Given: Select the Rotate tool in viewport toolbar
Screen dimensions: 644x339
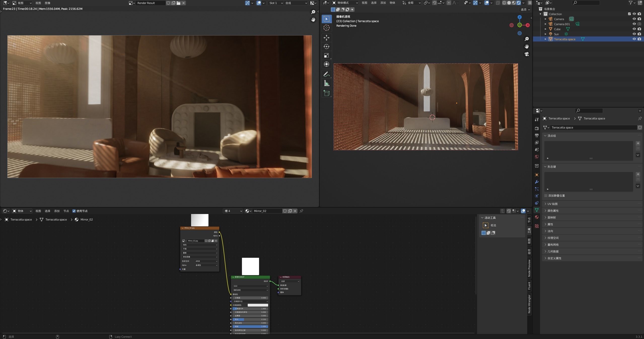Looking at the screenshot, I should [x=327, y=47].
